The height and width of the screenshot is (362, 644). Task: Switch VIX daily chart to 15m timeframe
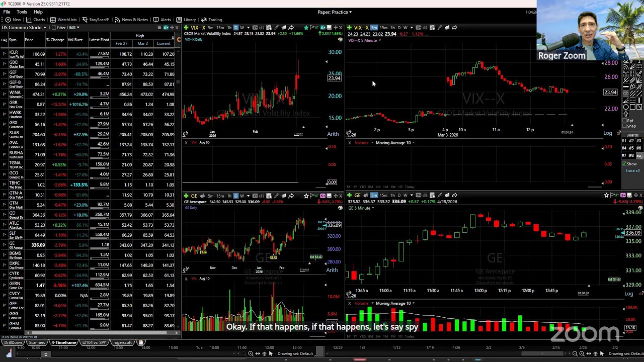click(220, 28)
